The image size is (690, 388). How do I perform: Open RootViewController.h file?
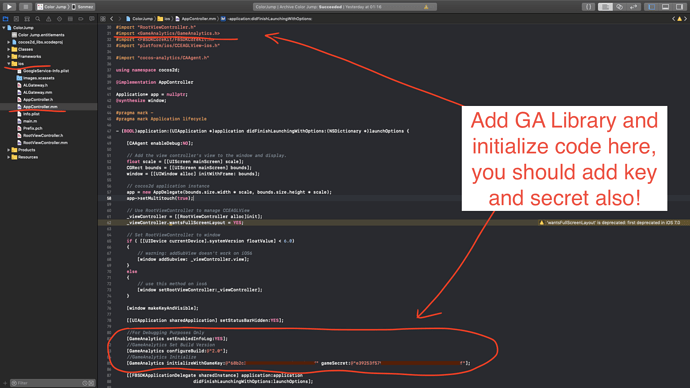pos(40,135)
